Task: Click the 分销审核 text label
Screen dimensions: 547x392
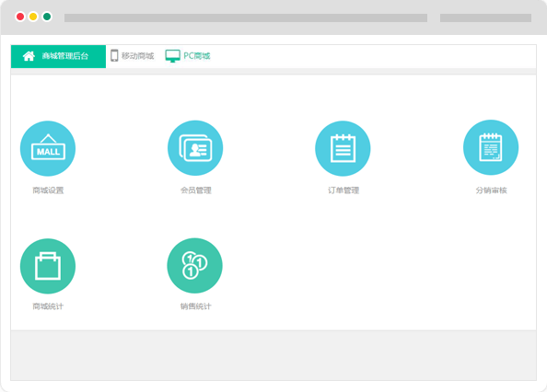Action: pyautogui.click(x=491, y=190)
